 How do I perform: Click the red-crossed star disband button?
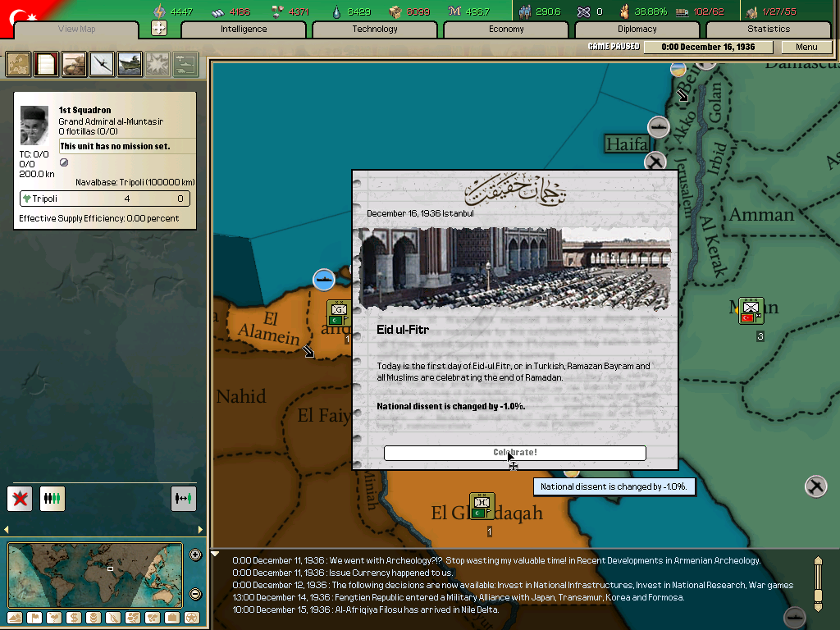[20, 498]
